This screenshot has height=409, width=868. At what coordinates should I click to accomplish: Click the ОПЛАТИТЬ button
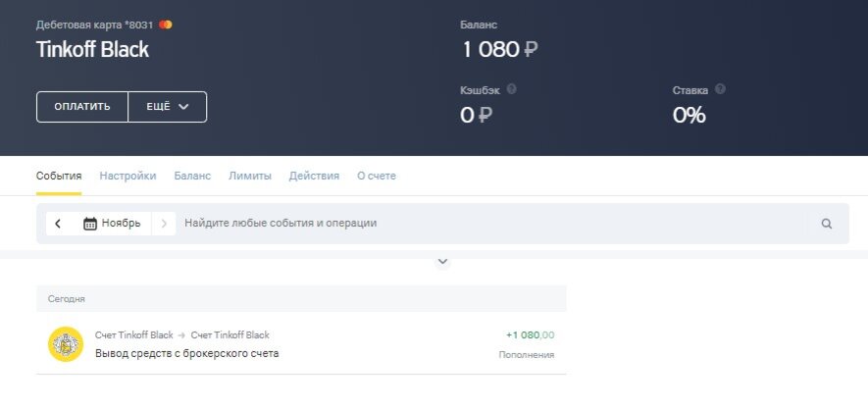pos(82,107)
